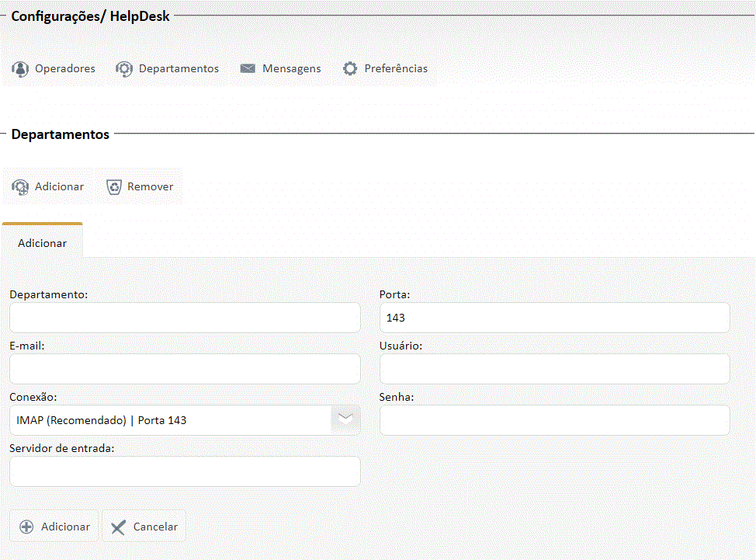
Task: Focus the Servidor de entrada field
Action: (x=185, y=471)
